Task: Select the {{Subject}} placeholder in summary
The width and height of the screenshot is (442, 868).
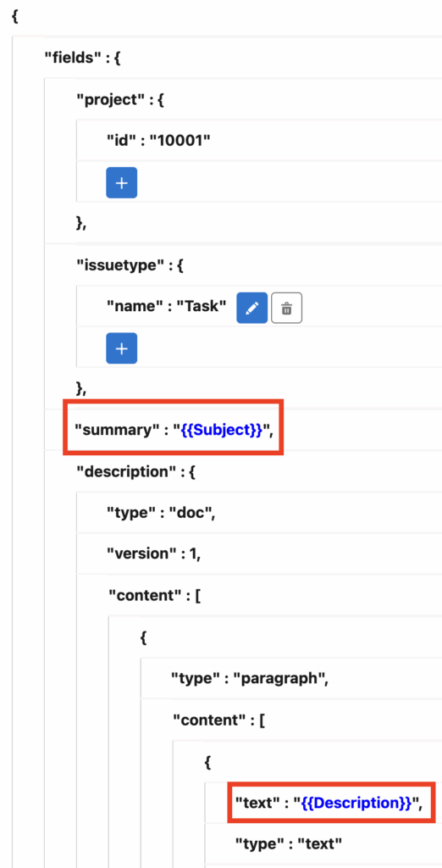Action: [222, 431]
